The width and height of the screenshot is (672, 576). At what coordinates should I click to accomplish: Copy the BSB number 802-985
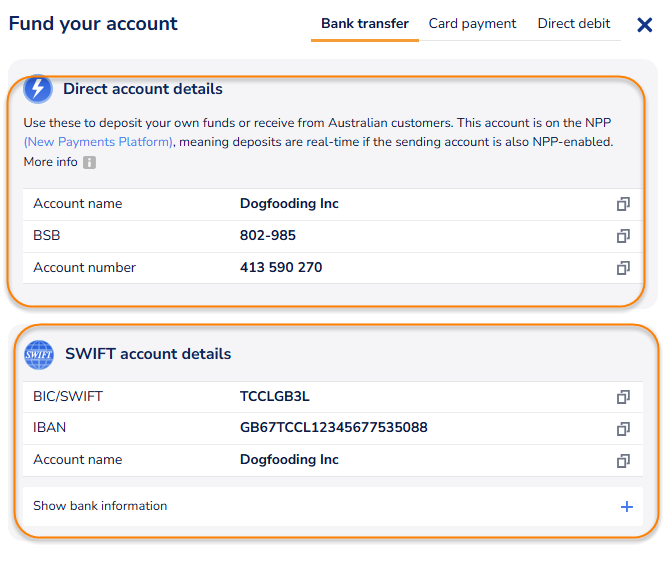623,236
